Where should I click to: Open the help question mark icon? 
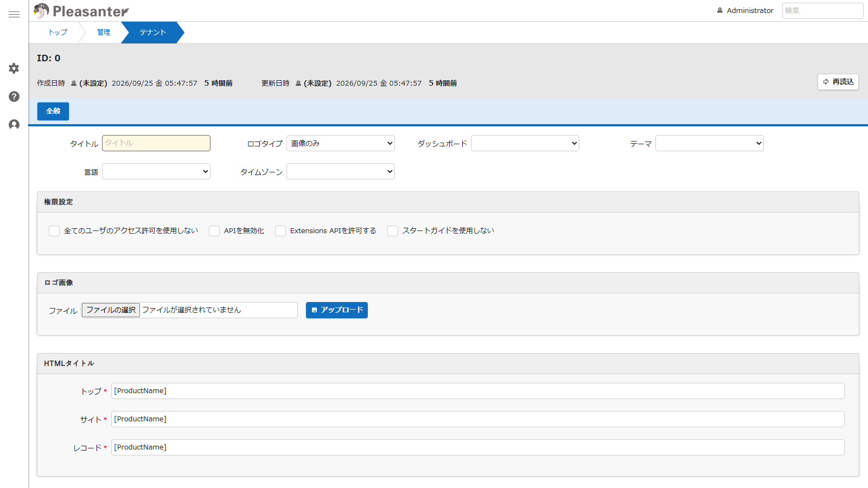14,97
